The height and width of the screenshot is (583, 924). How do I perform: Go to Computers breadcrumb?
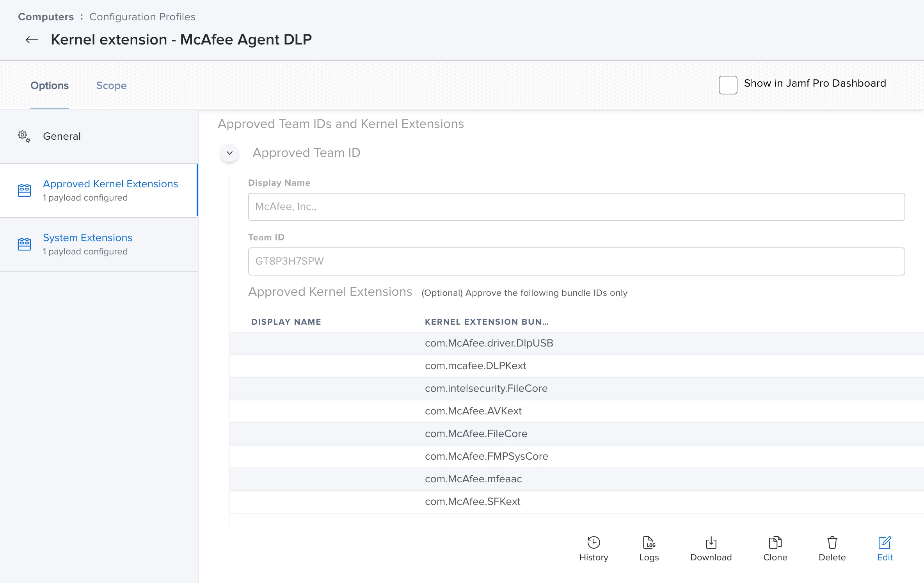point(46,17)
